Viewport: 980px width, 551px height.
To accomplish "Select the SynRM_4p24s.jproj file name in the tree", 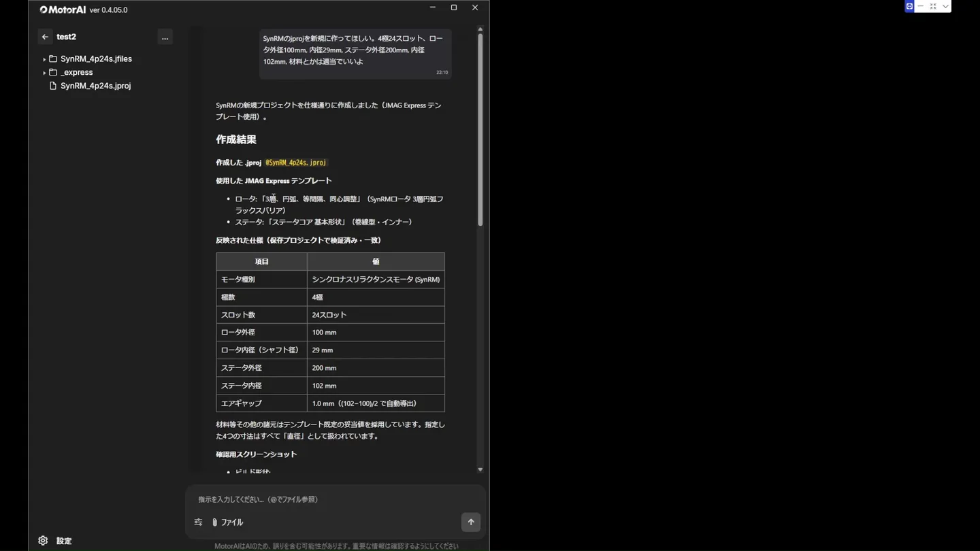I will tap(95, 86).
